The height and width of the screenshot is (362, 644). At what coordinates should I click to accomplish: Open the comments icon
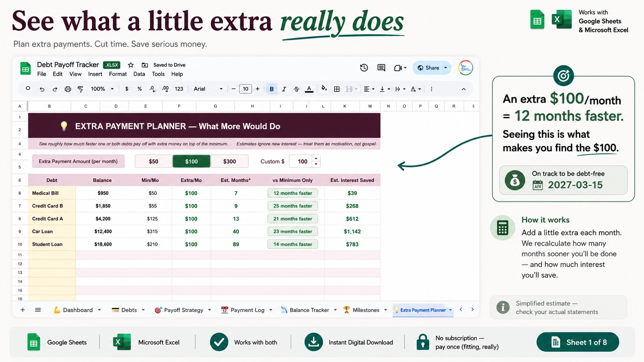click(381, 68)
